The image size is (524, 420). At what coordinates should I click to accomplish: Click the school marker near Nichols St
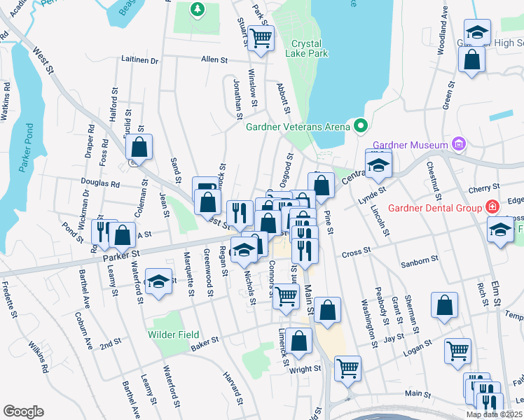pos(244,251)
